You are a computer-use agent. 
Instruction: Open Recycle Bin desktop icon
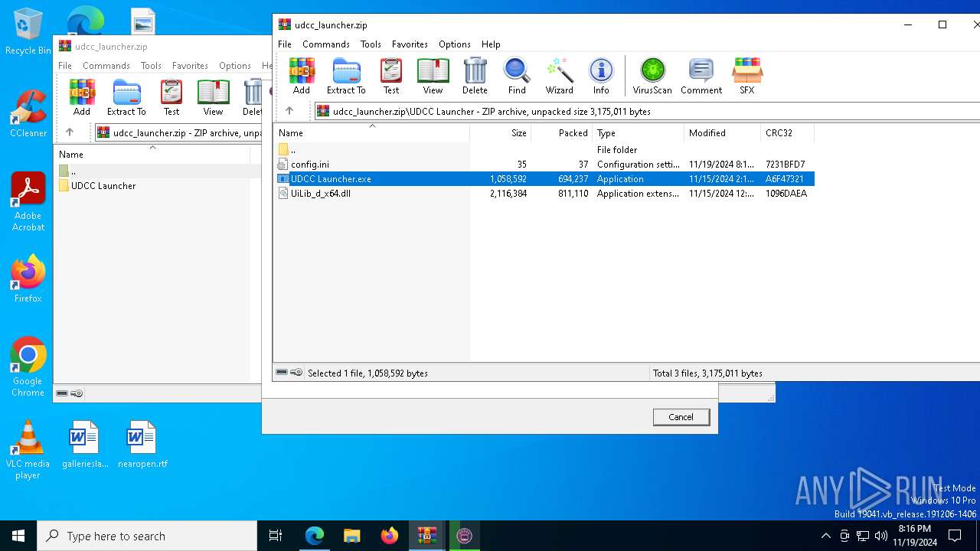tap(28, 32)
